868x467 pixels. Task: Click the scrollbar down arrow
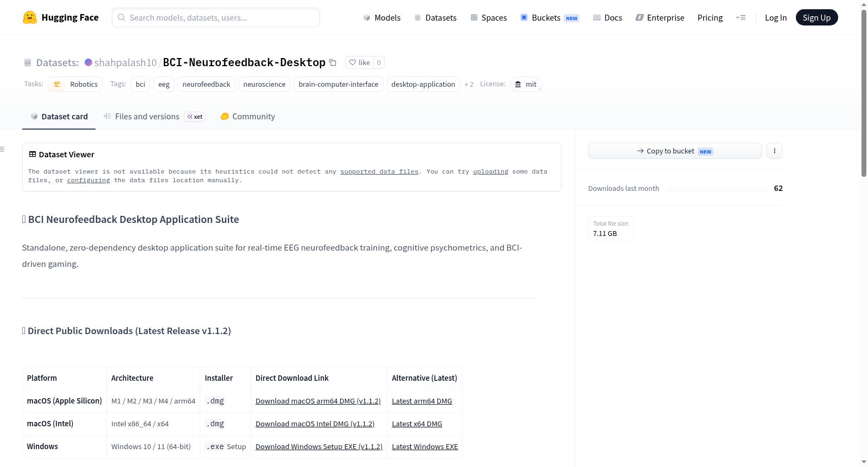point(864,462)
